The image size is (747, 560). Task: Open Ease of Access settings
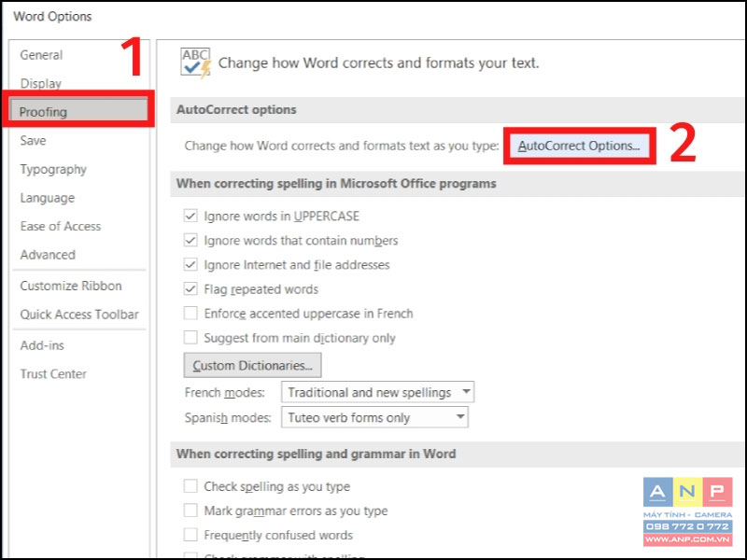coord(61,226)
